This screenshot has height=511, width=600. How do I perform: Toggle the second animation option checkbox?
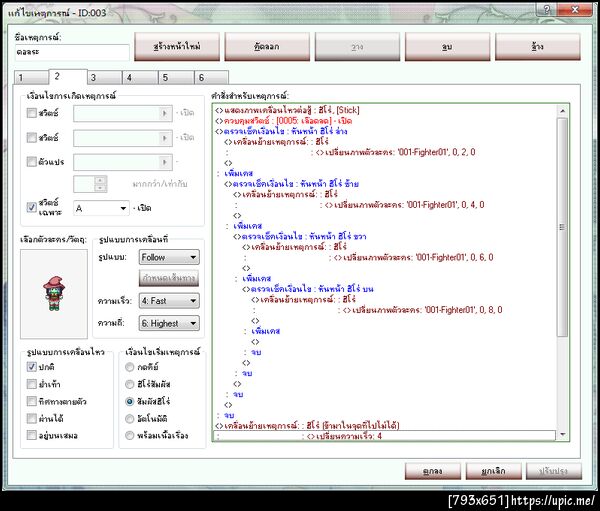[x=31, y=384]
